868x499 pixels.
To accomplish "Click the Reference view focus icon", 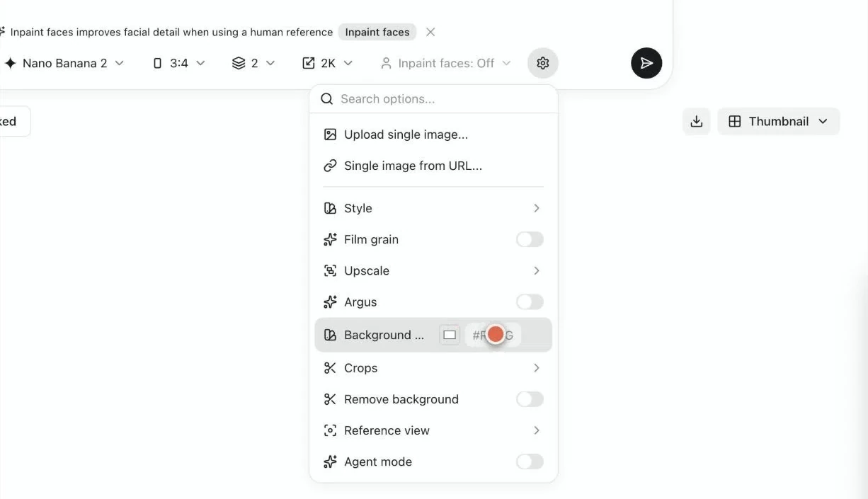I will pos(330,430).
